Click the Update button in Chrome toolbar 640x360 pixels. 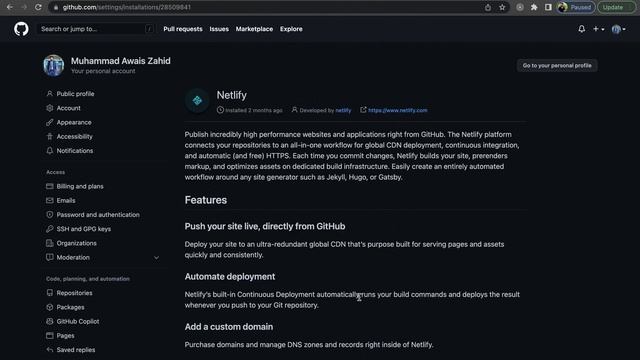tap(616, 7)
